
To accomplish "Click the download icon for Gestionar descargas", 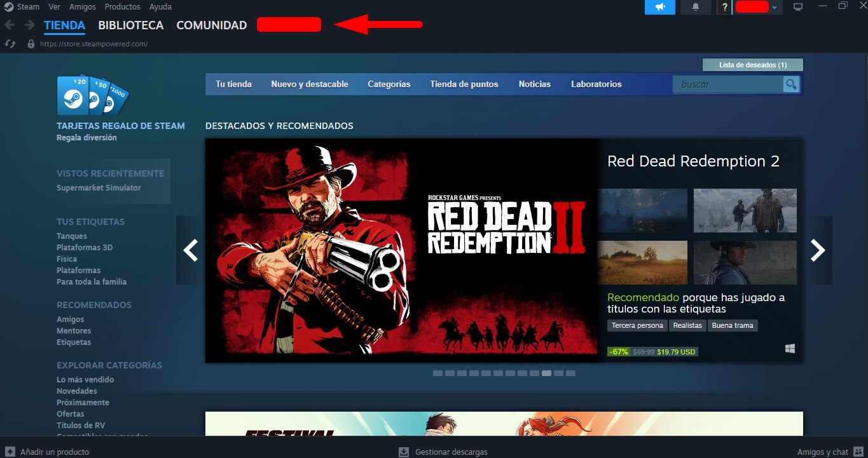I will [404, 452].
